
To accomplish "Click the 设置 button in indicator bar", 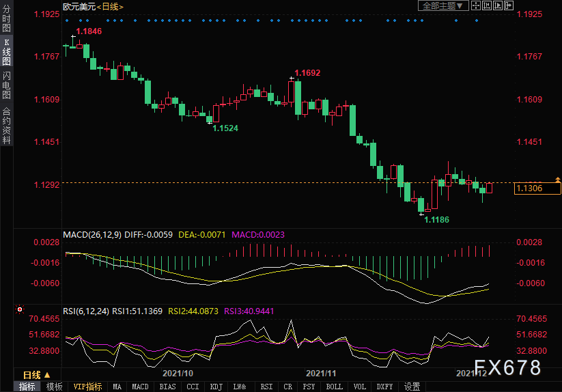I will (412, 387).
